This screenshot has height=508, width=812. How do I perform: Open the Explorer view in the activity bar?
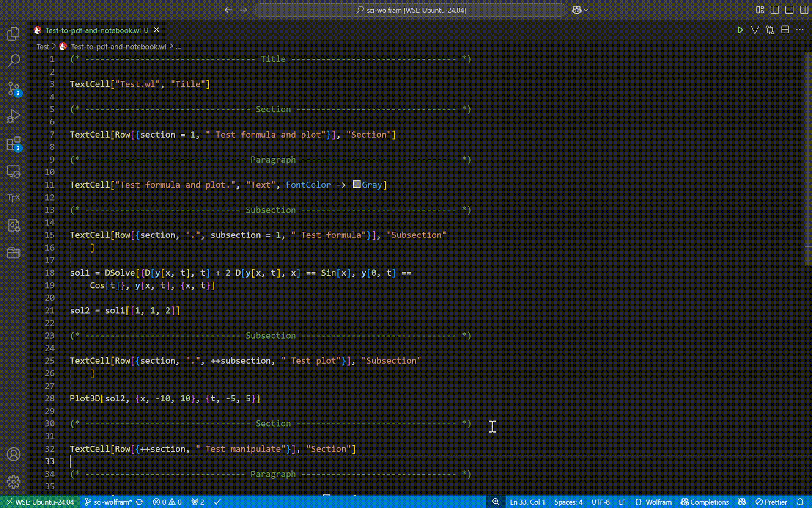point(14,33)
